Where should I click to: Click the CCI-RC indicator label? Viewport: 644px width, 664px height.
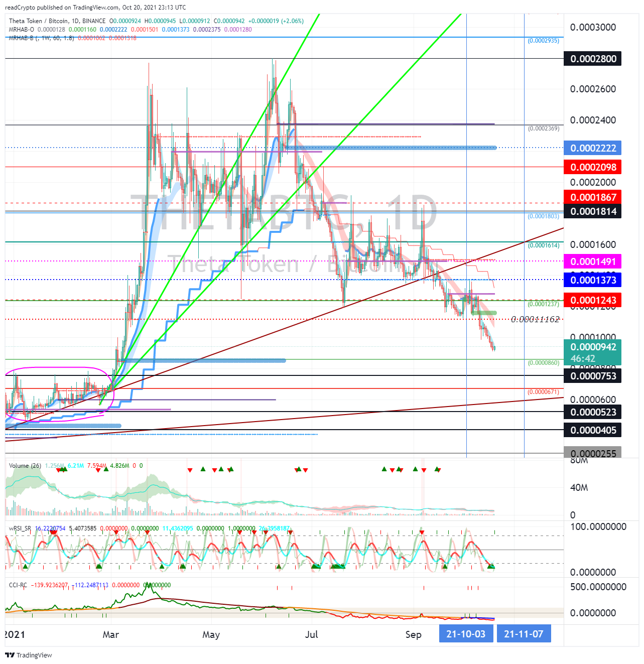click(18, 585)
